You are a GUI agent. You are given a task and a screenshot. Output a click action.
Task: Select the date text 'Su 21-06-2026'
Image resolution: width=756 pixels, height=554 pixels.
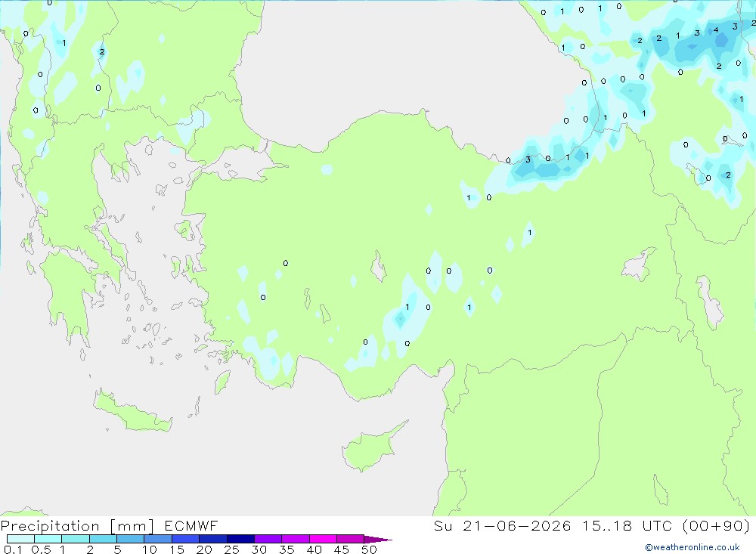click(502, 525)
